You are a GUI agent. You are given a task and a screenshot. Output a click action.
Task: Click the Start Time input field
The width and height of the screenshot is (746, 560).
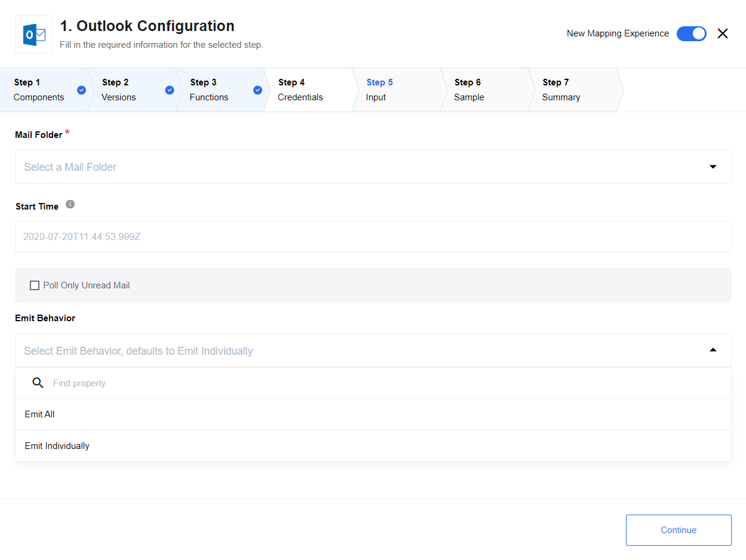373,236
